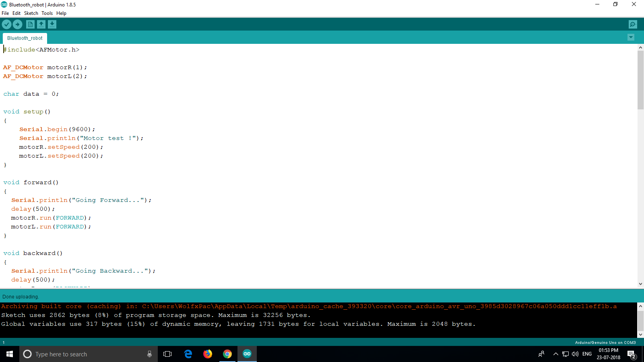Click the editor scrollbar down arrow
This screenshot has width=644, height=362.
click(x=640, y=284)
